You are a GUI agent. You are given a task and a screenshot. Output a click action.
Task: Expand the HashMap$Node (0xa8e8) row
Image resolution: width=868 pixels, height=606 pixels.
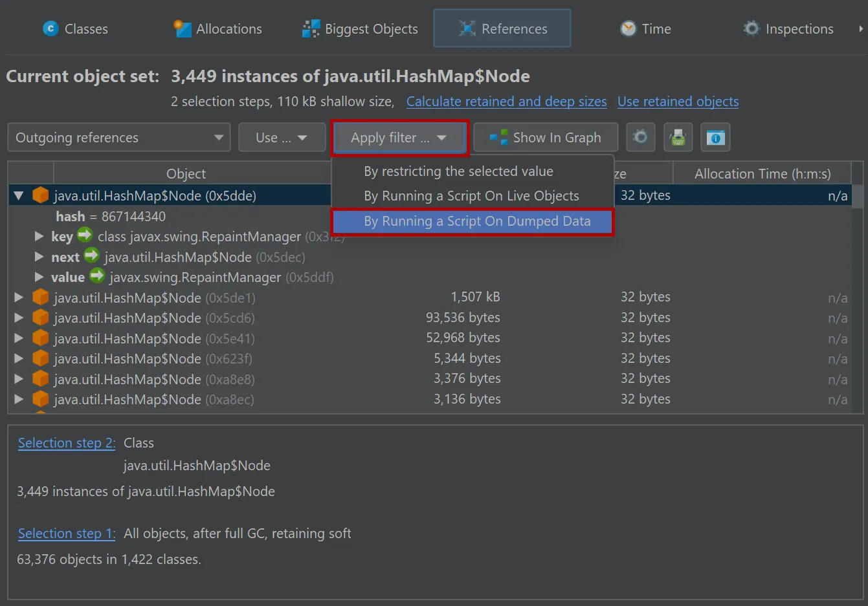[x=19, y=379]
